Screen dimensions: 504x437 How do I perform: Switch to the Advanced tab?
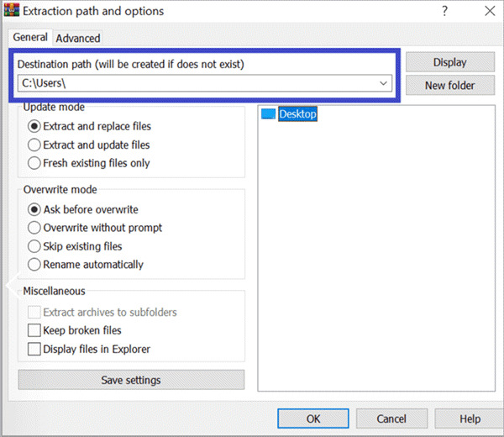tap(78, 38)
